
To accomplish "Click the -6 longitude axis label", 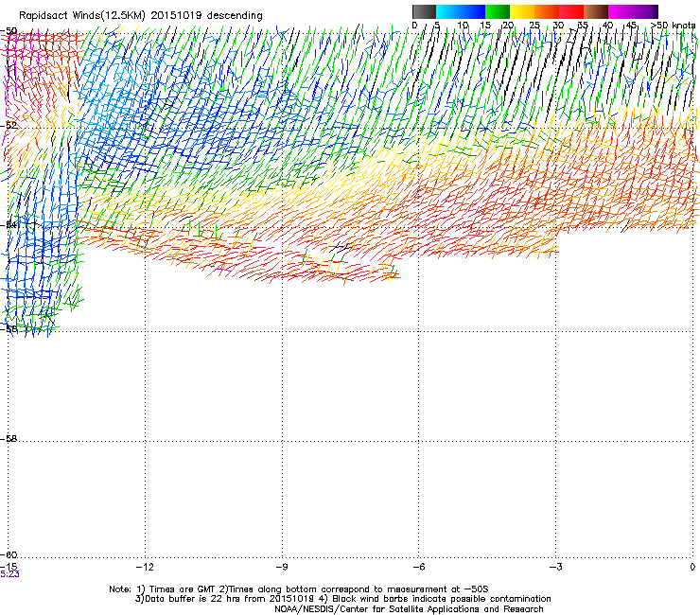I will [x=418, y=567].
